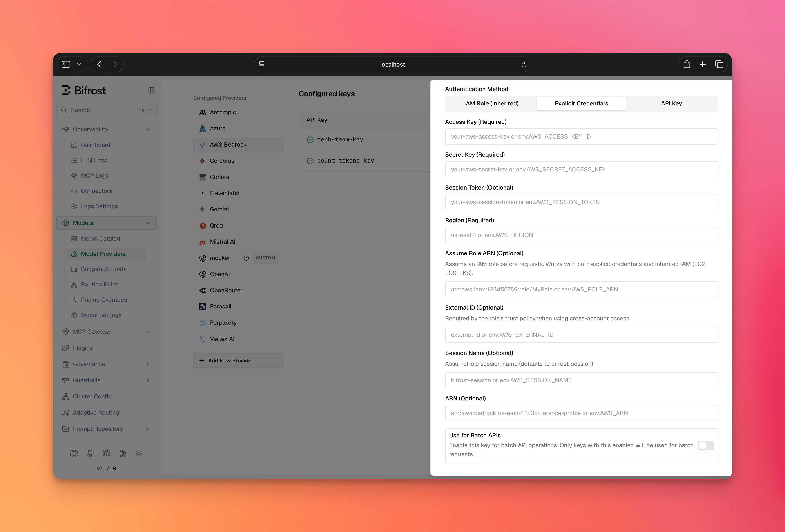785x532 pixels.
Task: Go to Model Catalog
Action: 100,239
